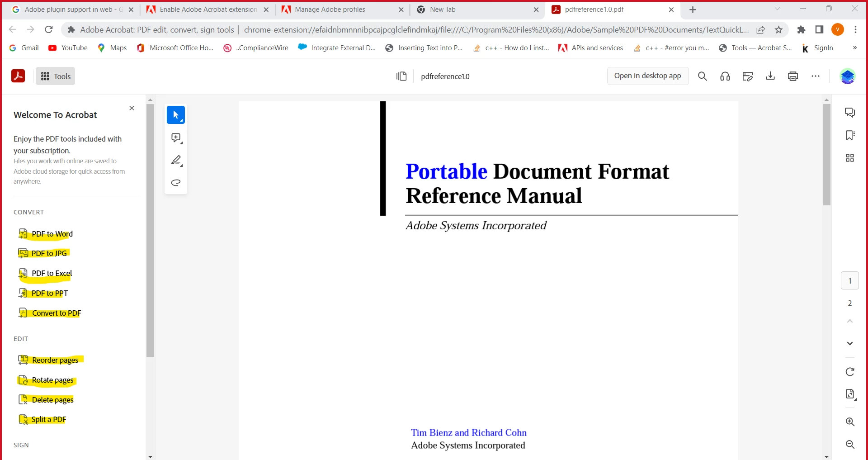The height and width of the screenshot is (460, 868).
Task: Select Convert to PDF tool
Action: tap(50, 313)
